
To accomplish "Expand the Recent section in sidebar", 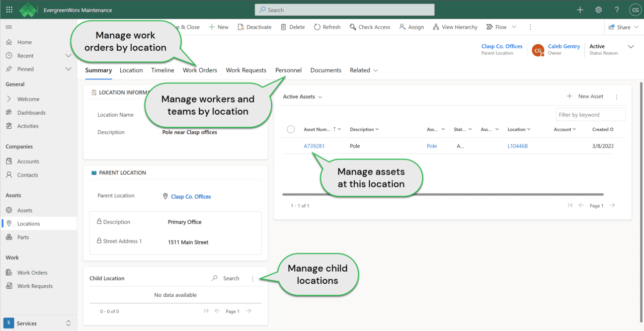I will point(68,56).
